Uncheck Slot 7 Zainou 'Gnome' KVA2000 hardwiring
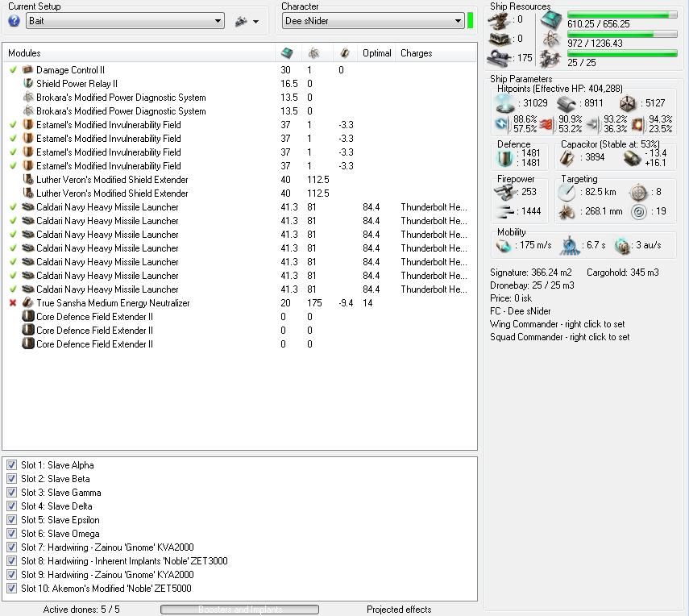 coord(12,547)
